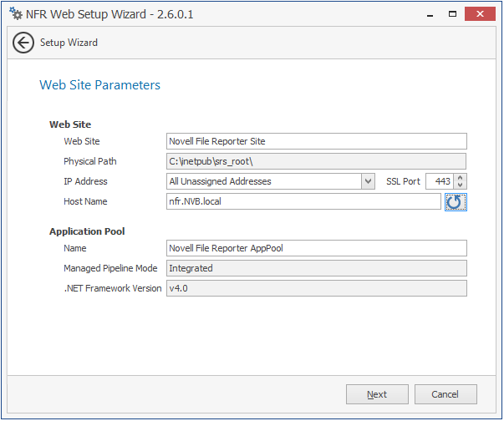Click the NFR gear icon in title bar
This screenshot has width=504, height=421.
coord(15,14)
